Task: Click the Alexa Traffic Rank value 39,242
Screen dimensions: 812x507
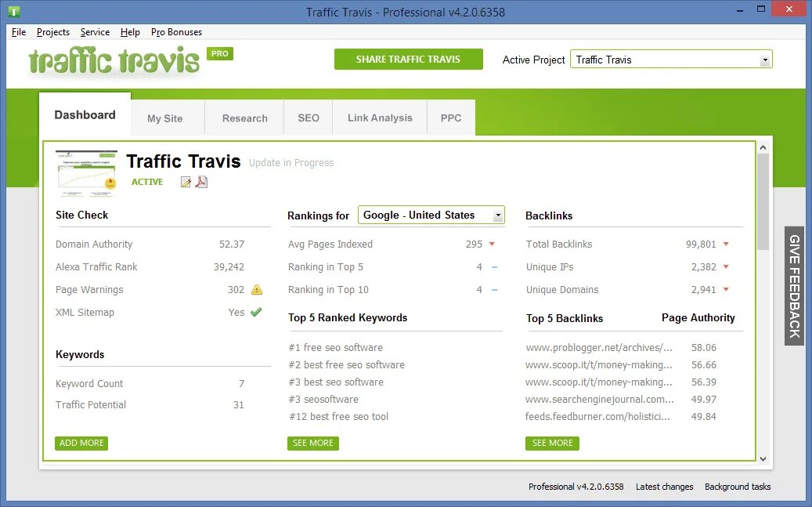Action: [229, 267]
